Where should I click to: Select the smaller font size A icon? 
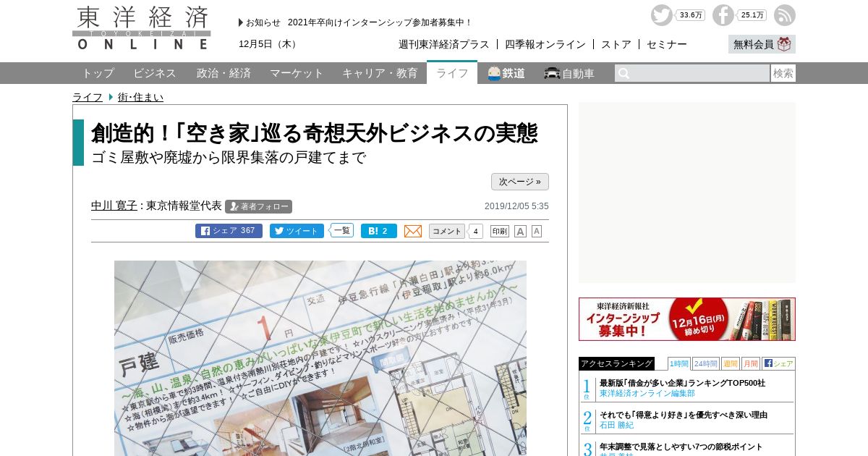(x=537, y=231)
